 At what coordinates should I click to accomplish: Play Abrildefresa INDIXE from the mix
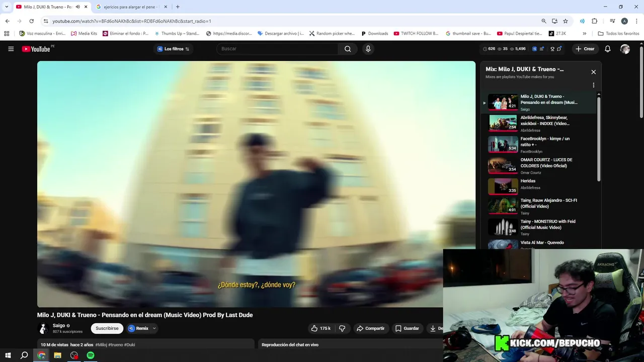click(x=540, y=123)
